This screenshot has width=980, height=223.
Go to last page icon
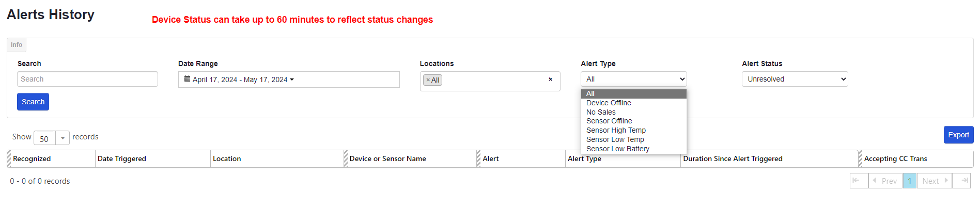tap(961, 181)
